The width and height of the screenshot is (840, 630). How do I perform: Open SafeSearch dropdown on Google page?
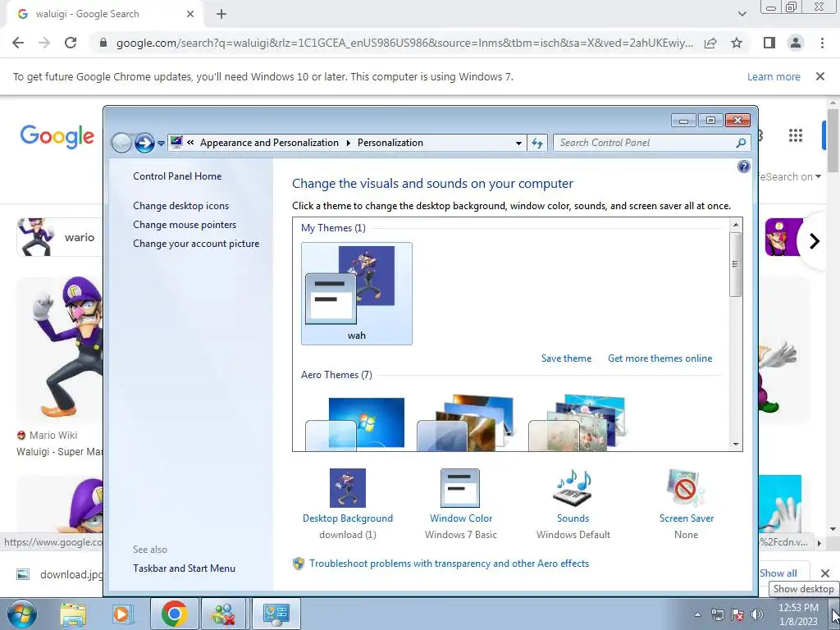tap(790, 177)
